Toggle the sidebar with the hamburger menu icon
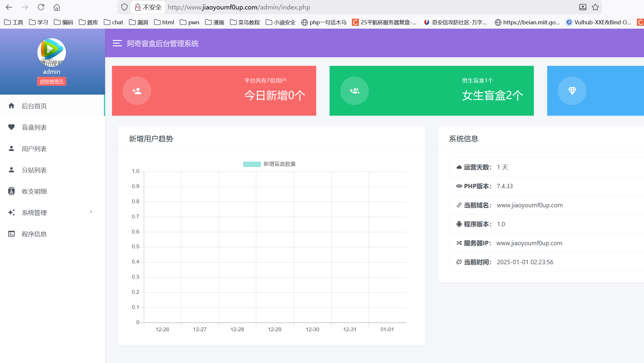Screen dimensions: 644x363 tap(117, 43)
